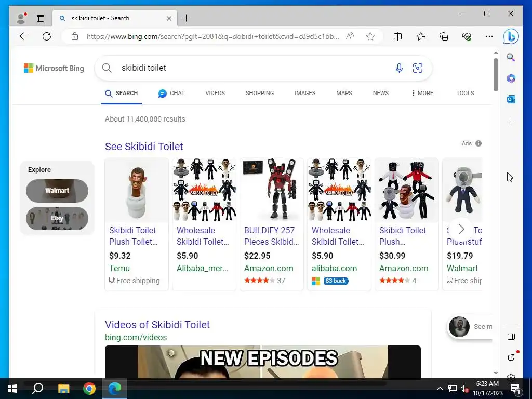
Task: Click the magnifier in Bing search box
Action: coord(107,68)
